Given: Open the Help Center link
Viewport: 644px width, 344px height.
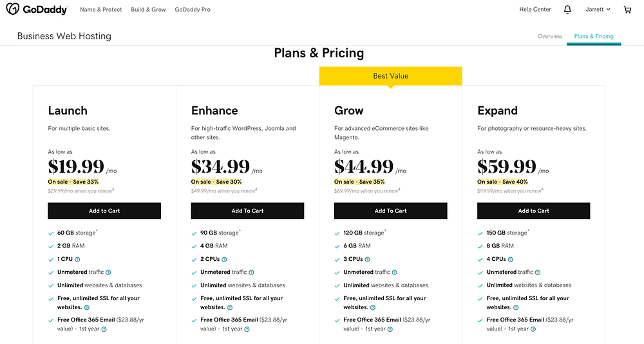Looking at the screenshot, I should [x=535, y=10].
